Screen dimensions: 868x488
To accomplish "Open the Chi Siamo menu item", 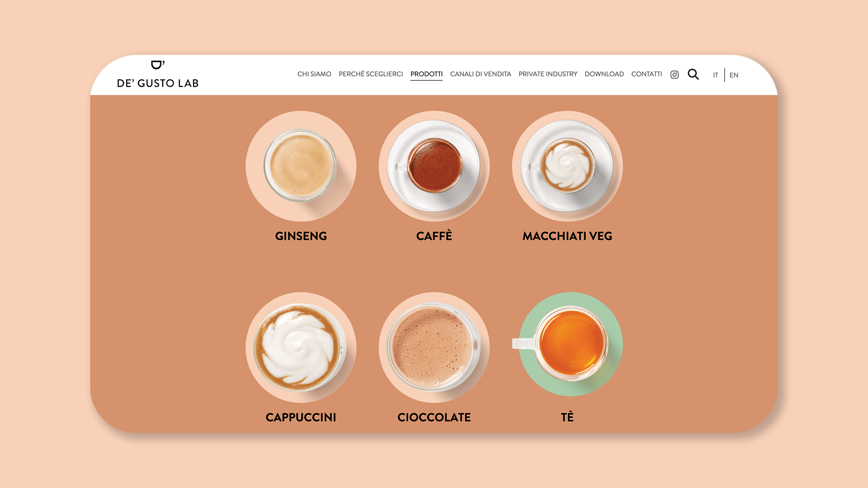I will point(314,74).
